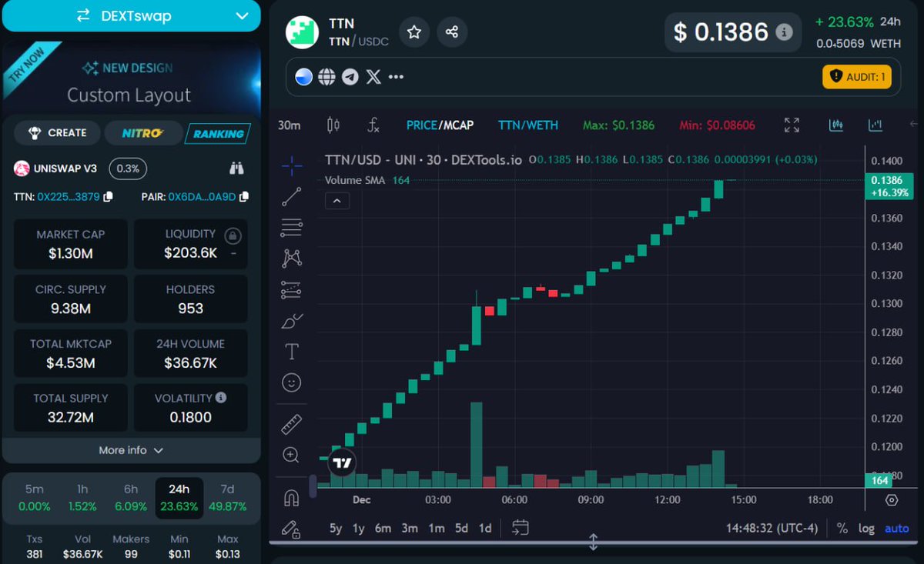924x564 pixels.
Task: Select the crosshair cursor tool
Action: point(291,166)
